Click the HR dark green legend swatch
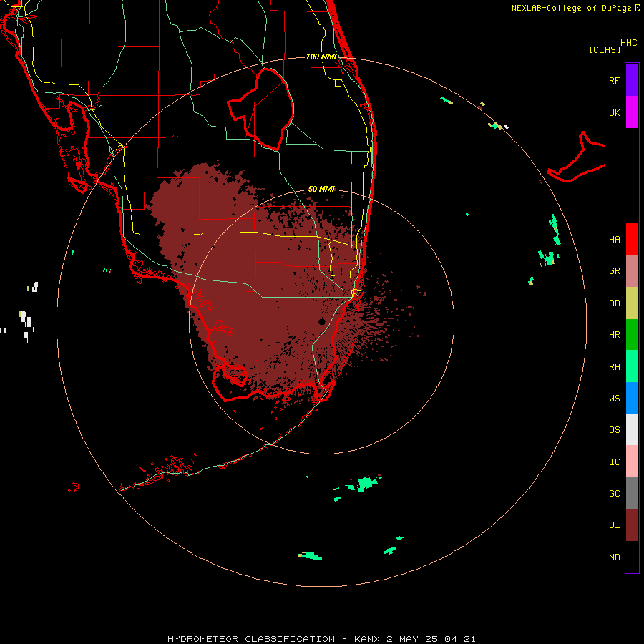Viewport: 644px width, 644px height. 632,335
